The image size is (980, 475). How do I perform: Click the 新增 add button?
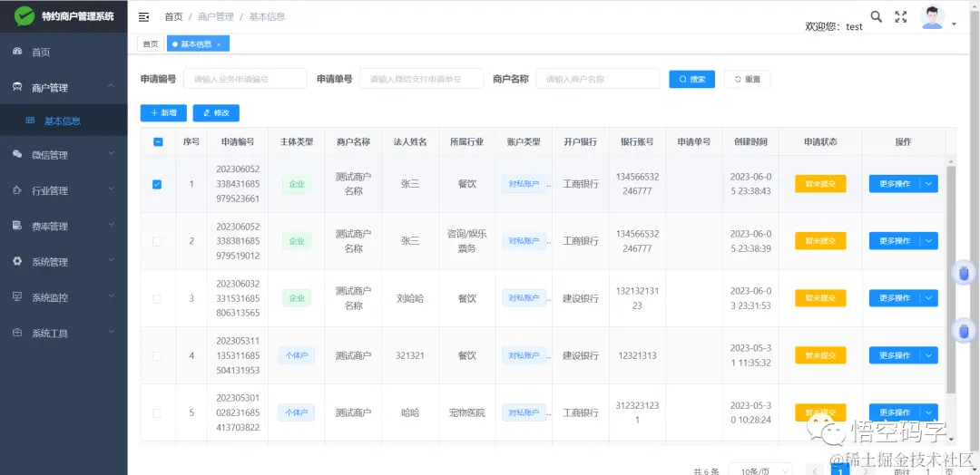(x=163, y=113)
